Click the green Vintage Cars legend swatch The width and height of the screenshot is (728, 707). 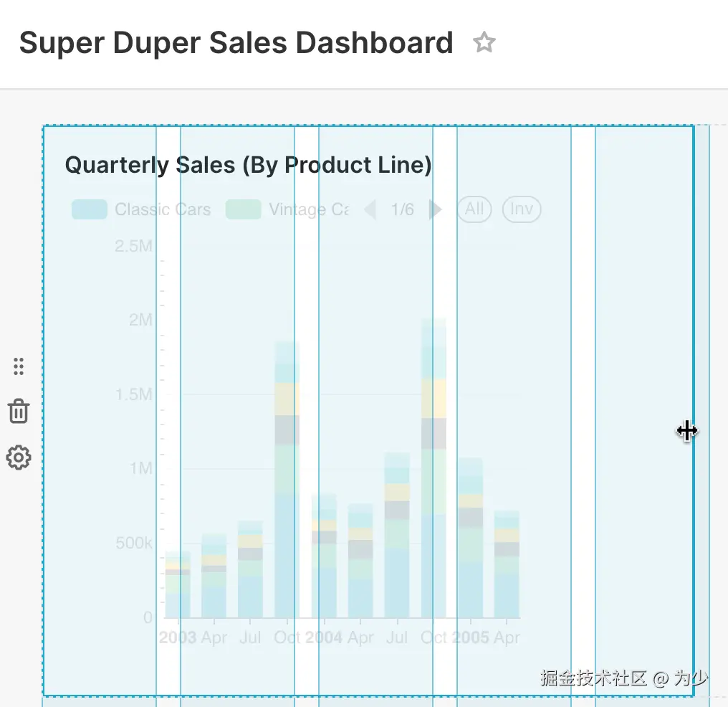[x=243, y=209]
